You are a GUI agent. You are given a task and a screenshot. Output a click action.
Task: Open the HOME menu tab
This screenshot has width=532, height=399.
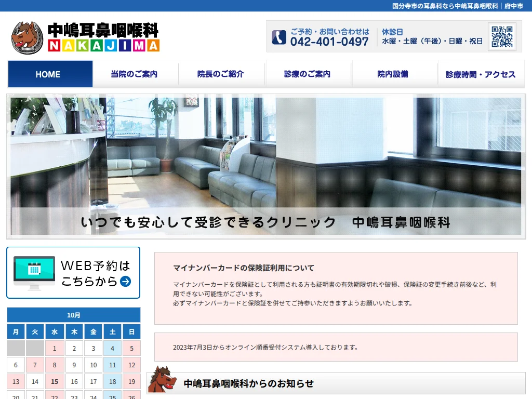50,74
